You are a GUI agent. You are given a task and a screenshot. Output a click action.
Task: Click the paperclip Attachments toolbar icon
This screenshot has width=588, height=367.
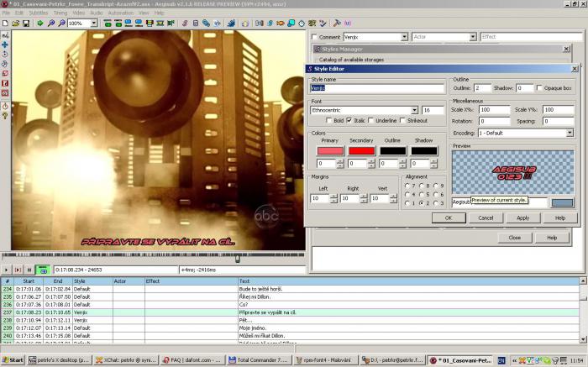206,24
